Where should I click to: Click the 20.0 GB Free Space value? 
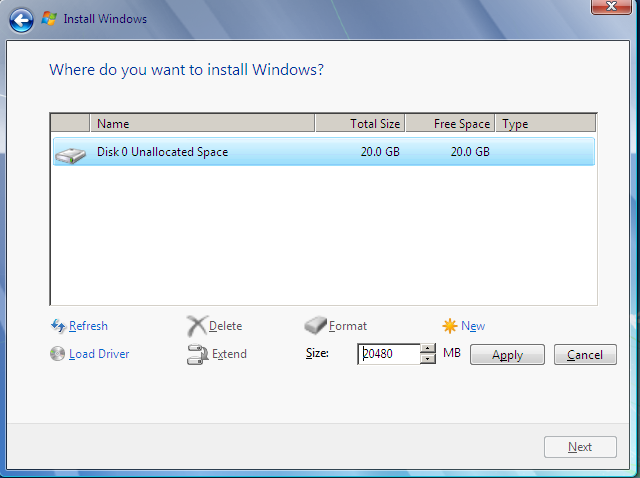click(x=470, y=152)
